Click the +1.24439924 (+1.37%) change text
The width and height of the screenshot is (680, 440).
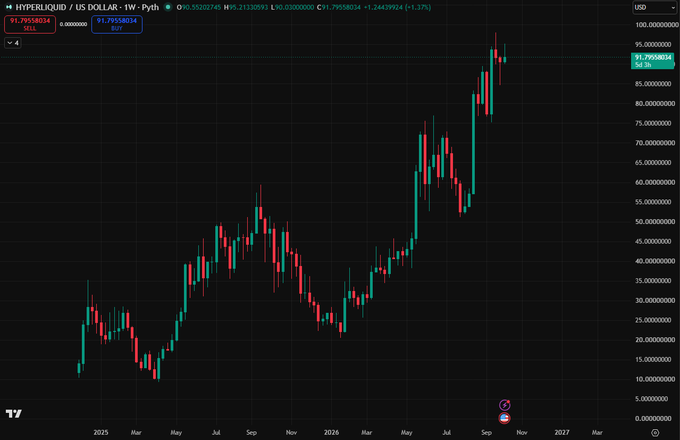point(397,7)
